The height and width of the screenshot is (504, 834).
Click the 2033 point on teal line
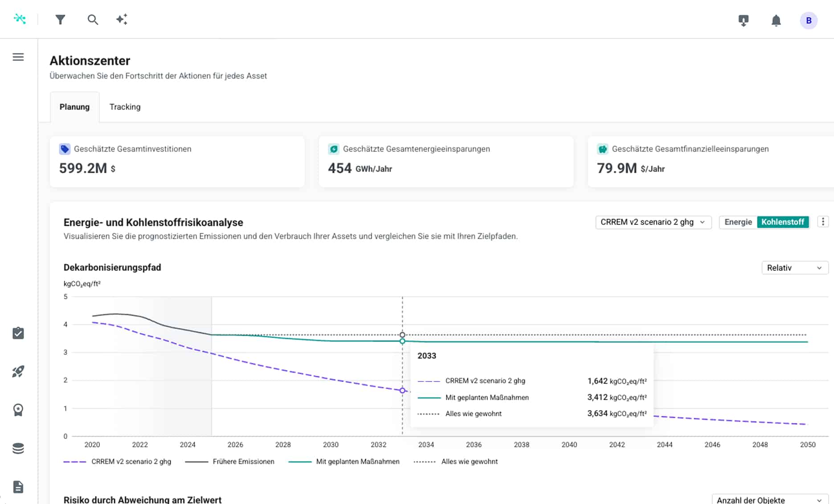click(402, 341)
